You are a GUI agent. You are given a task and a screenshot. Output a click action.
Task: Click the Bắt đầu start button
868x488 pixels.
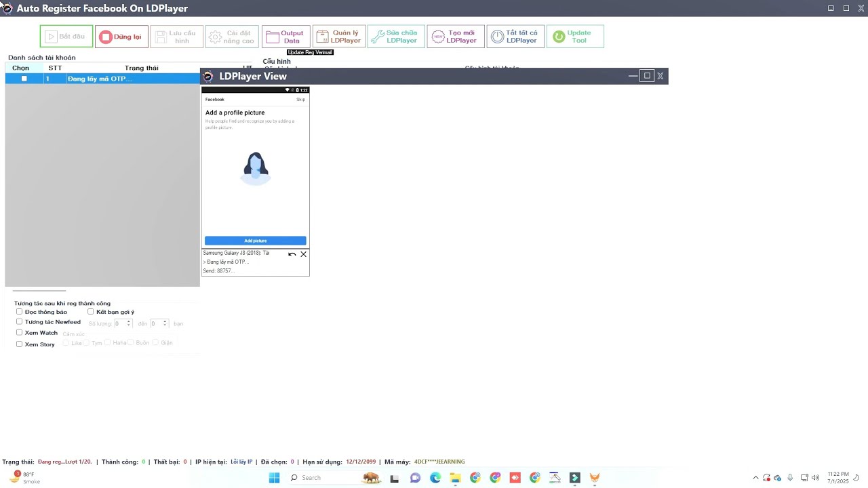tap(66, 37)
